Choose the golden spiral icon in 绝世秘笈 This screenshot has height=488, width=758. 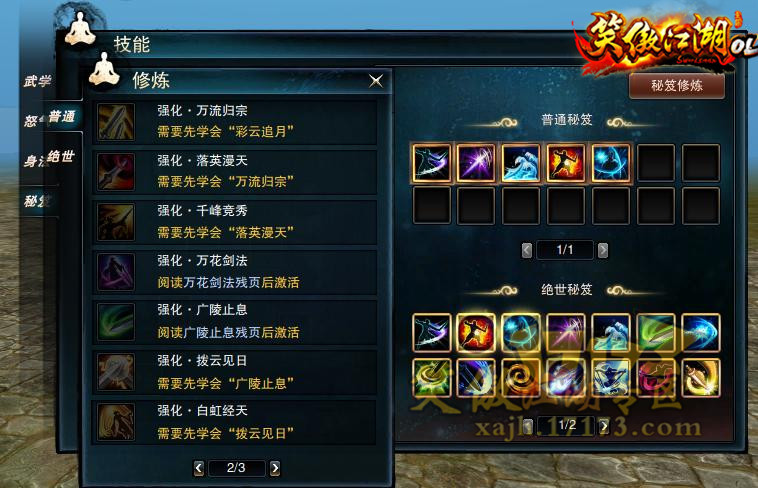521,377
